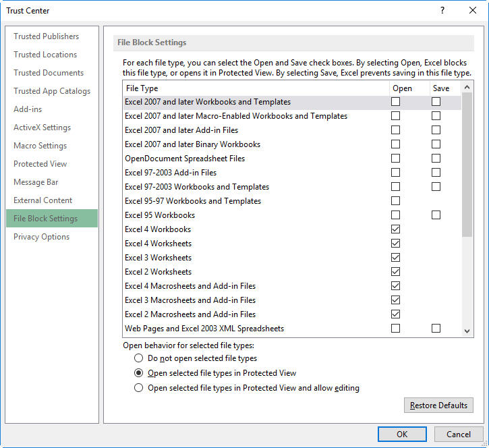Check Save for Excel 2007 Add-in Files
This screenshot has width=489, height=448.
(436, 130)
